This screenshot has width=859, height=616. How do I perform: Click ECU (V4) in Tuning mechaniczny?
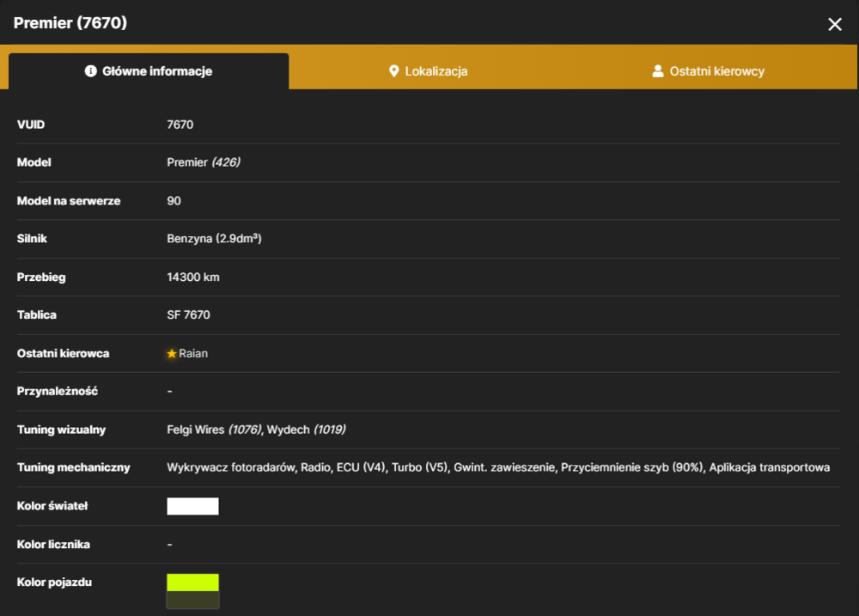[x=361, y=467]
